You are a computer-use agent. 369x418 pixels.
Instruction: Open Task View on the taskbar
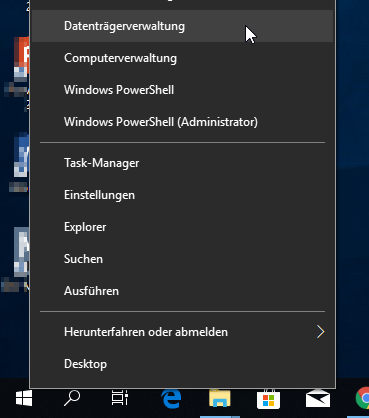click(120, 398)
